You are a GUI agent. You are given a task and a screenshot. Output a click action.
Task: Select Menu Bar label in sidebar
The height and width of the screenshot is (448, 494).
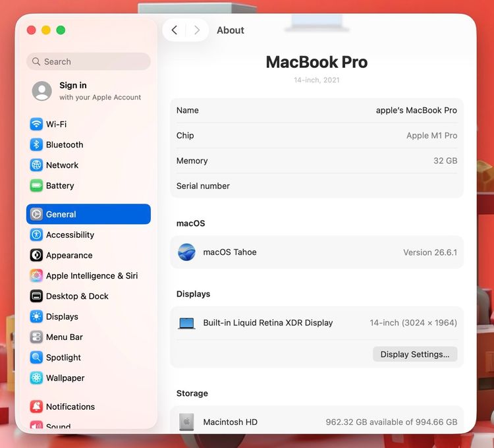click(x=65, y=337)
